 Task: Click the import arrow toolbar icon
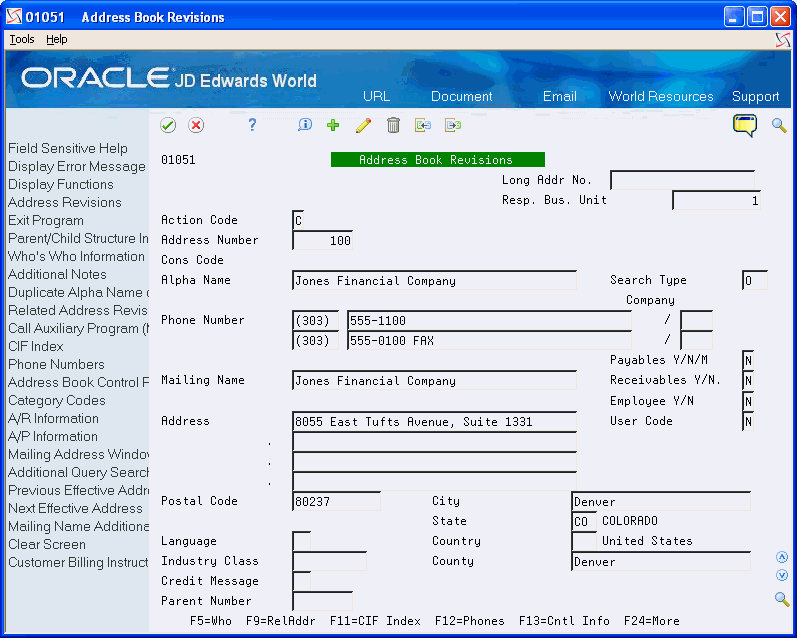[423, 125]
